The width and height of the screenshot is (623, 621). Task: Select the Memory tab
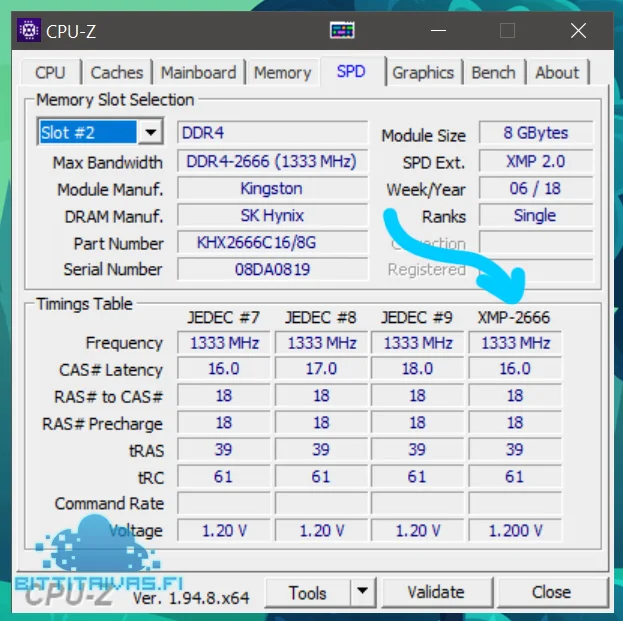click(x=282, y=72)
